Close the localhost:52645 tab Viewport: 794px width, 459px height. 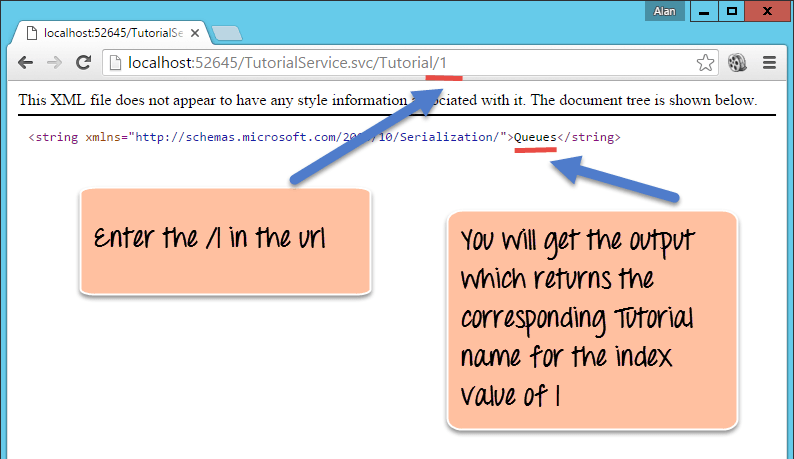pyautogui.click(x=194, y=33)
